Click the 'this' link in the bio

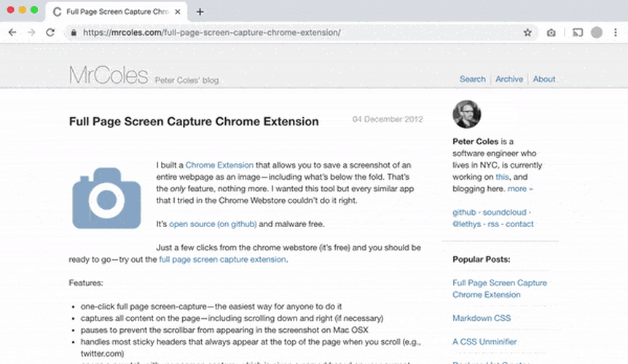(x=502, y=177)
